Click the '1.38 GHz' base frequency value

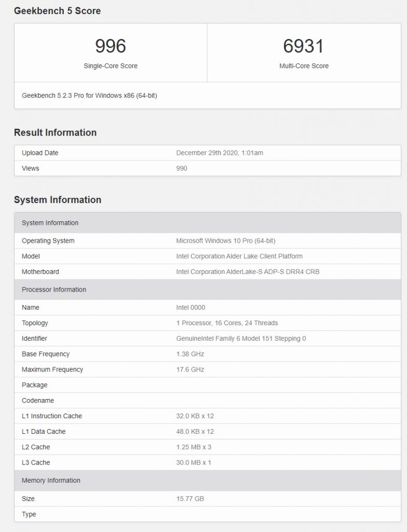(x=191, y=354)
